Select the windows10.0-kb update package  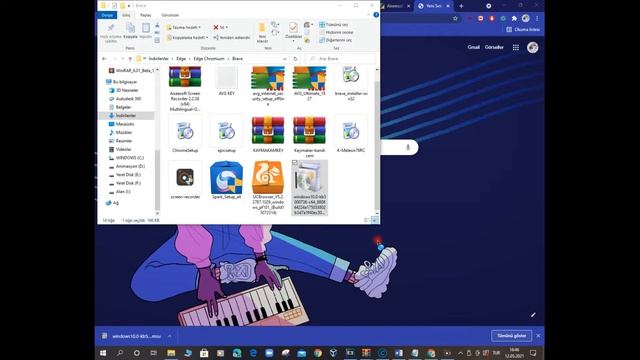pos(309,188)
